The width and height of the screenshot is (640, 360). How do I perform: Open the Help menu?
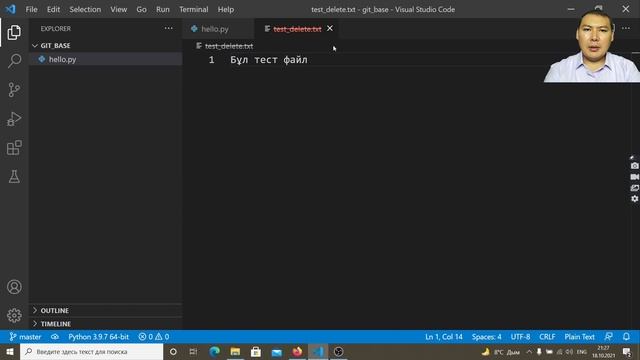click(226, 9)
